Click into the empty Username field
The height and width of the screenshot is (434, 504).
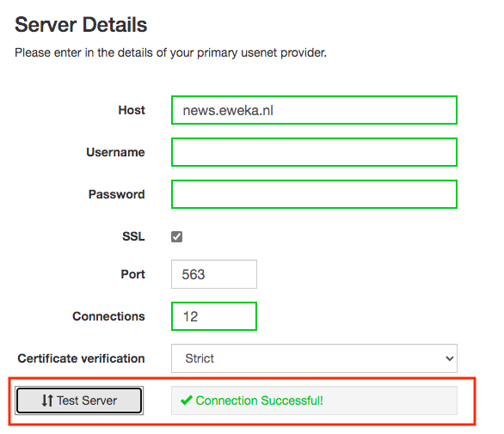click(314, 152)
